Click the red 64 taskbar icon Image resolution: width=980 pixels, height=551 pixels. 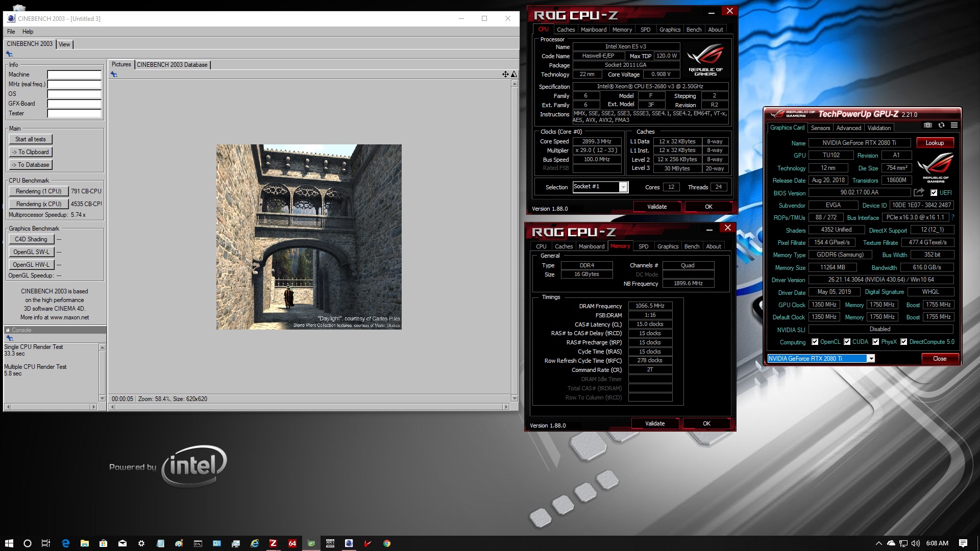(292, 543)
